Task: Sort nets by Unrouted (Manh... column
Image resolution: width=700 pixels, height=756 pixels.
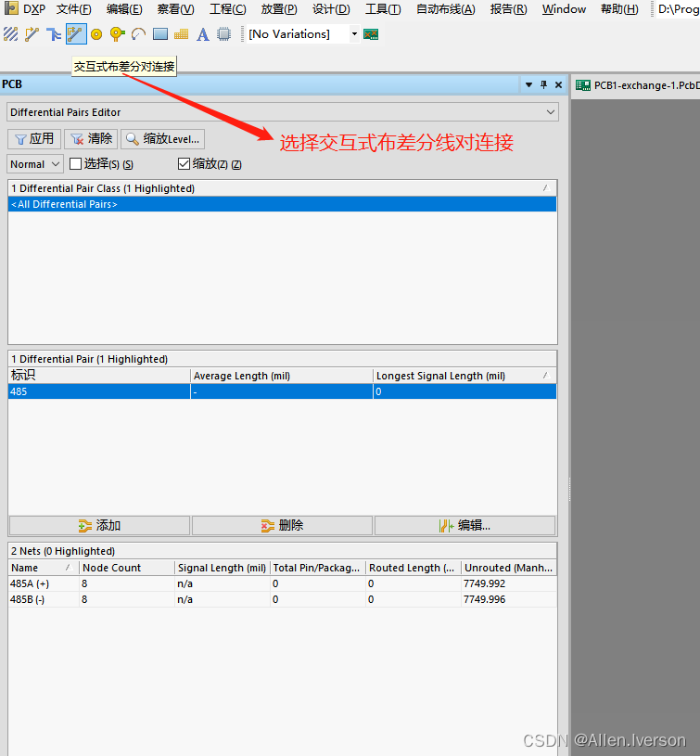Action: pyautogui.click(x=509, y=568)
